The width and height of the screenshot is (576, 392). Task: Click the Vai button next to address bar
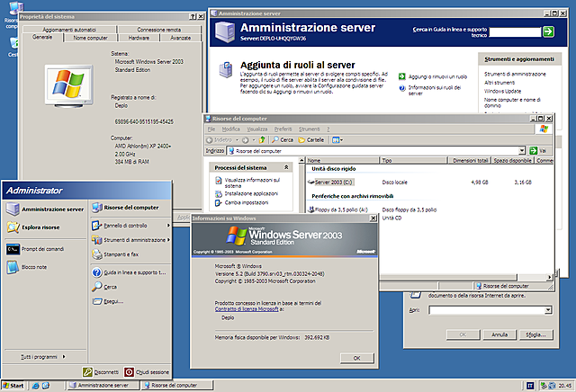tap(538, 150)
